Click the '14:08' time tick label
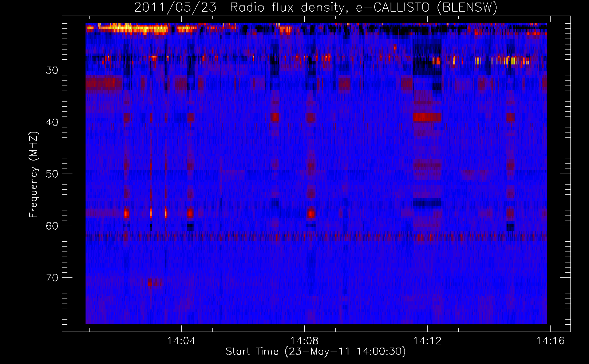Image resolution: width=589 pixels, height=364 pixels. tap(304, 341)
